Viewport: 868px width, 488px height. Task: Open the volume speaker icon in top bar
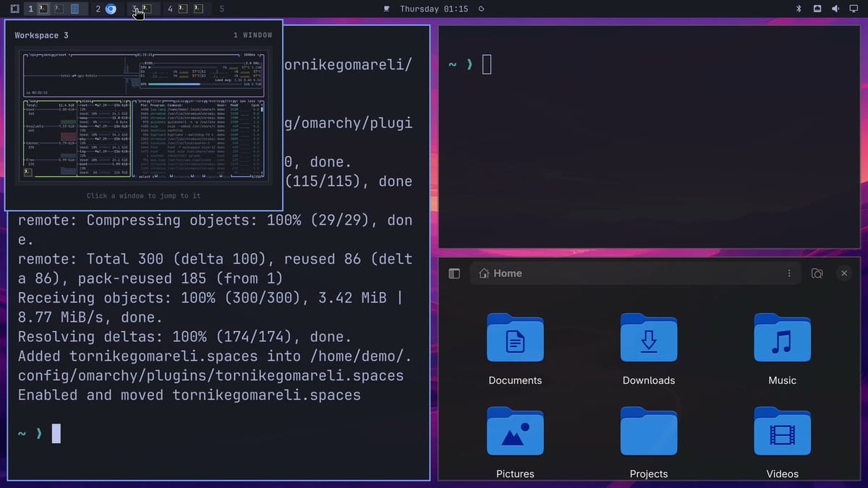coord(835,9)
